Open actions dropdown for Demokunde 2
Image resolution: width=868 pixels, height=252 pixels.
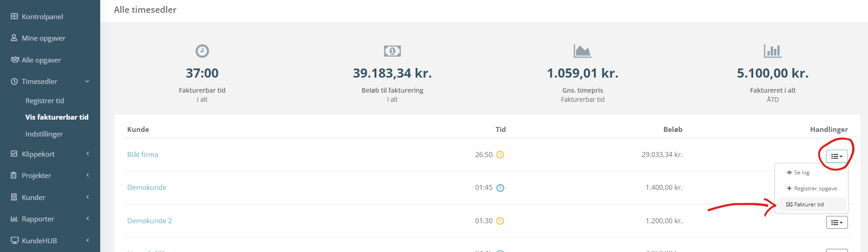tap(837, 222)
